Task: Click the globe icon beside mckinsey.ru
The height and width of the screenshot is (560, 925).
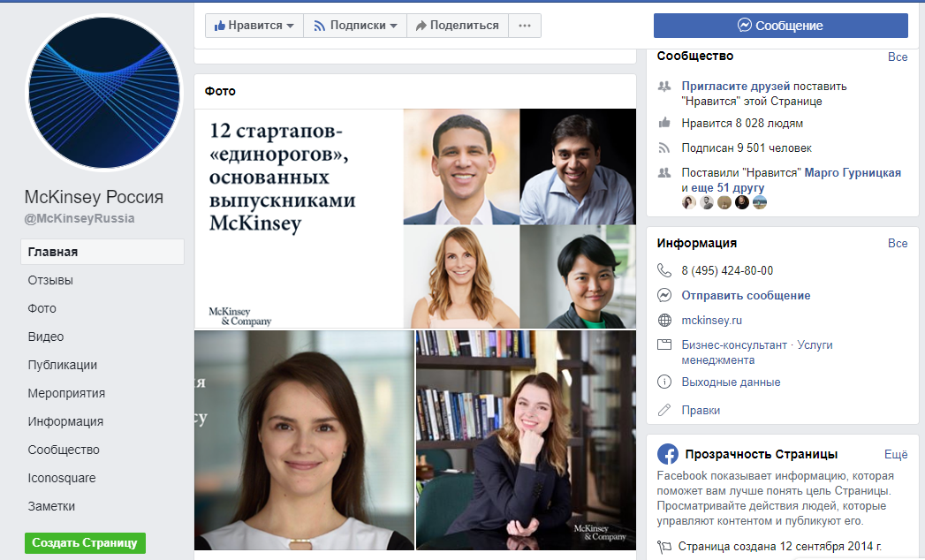Action: (x=664, y=320)
